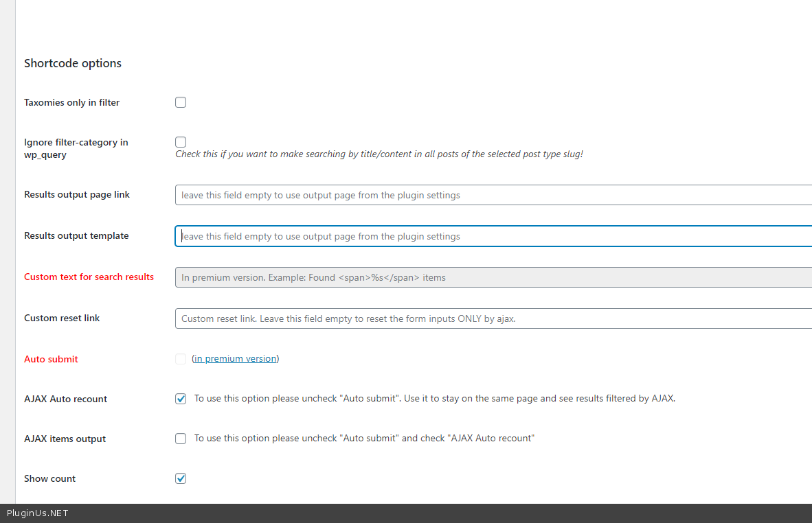Toggle the disabled Auto submit checkbox
The height and width of the screenshot is (523, 812).
pos(181,359)
